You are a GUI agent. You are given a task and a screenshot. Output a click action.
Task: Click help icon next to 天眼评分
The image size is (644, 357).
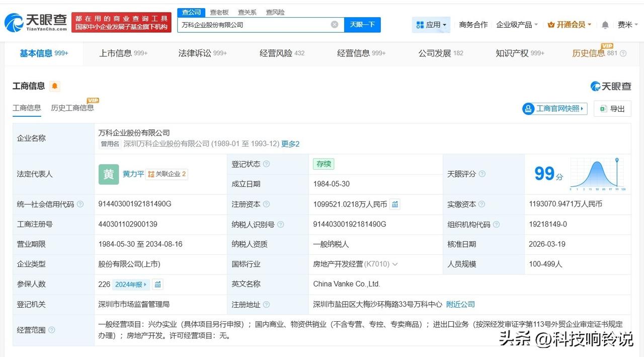(x=482, y=174)
